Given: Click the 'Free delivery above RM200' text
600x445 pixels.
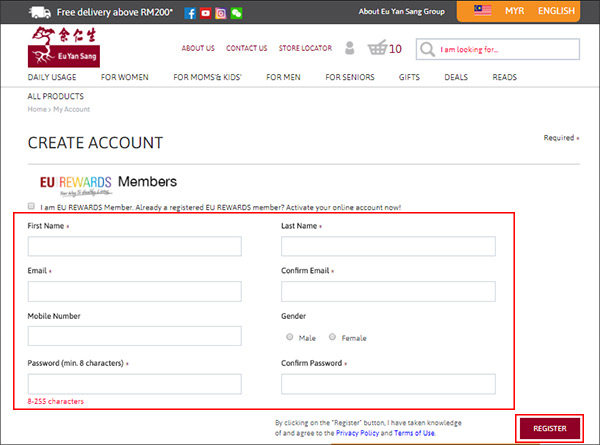Looking at the screenshot, I should click(x=115, y=13).
